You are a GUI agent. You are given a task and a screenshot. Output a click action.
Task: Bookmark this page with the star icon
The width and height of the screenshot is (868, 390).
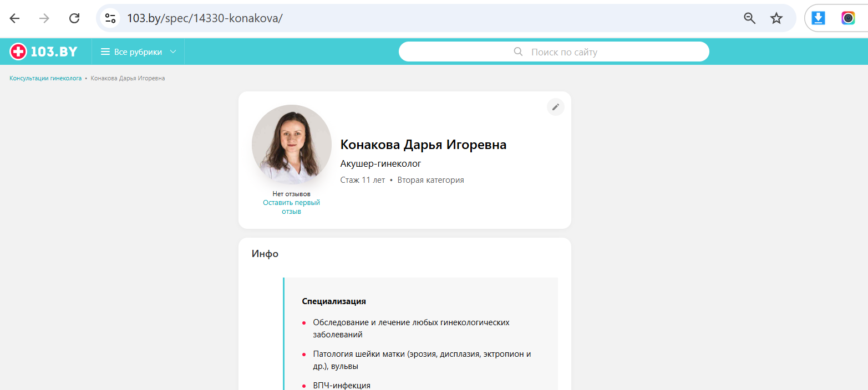(x=776, y=18)
